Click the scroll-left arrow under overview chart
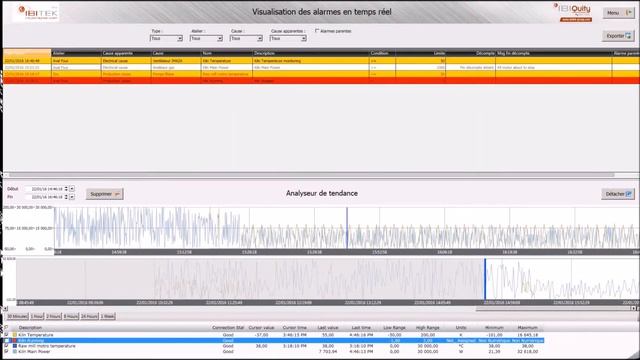640x360 pixels. pyautogui.click(x=5, y=309)
